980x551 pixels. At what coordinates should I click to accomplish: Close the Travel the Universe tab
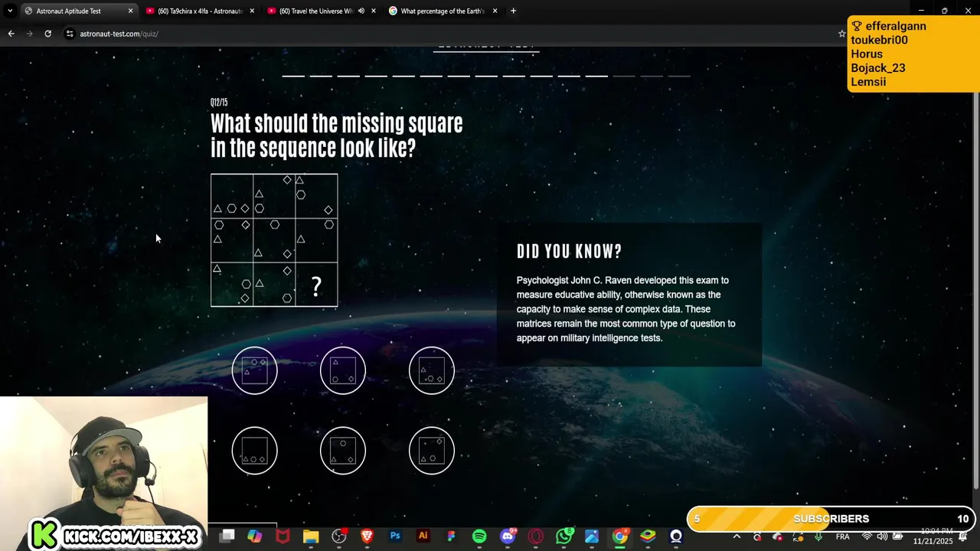pyautogui.click(x=373, y=11)
